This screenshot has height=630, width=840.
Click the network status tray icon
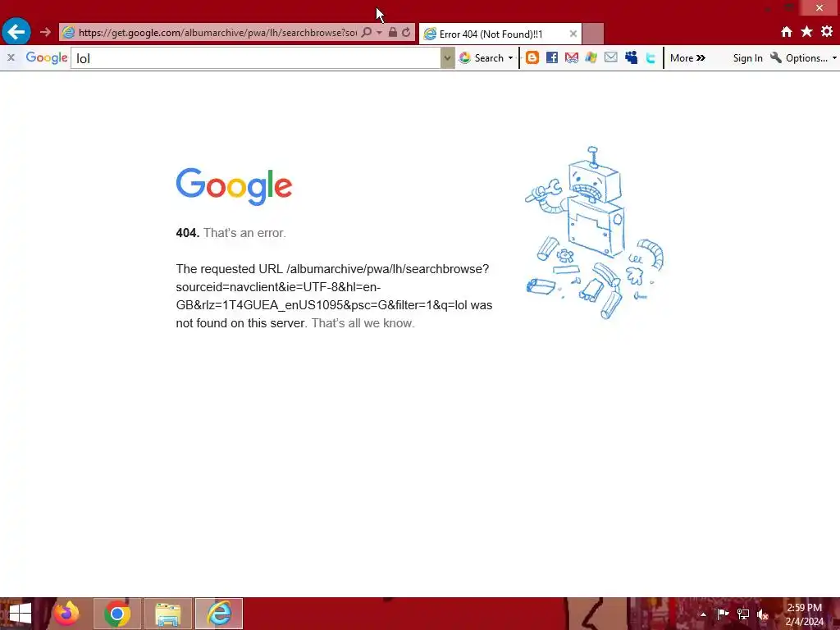[x=743, y=614]
